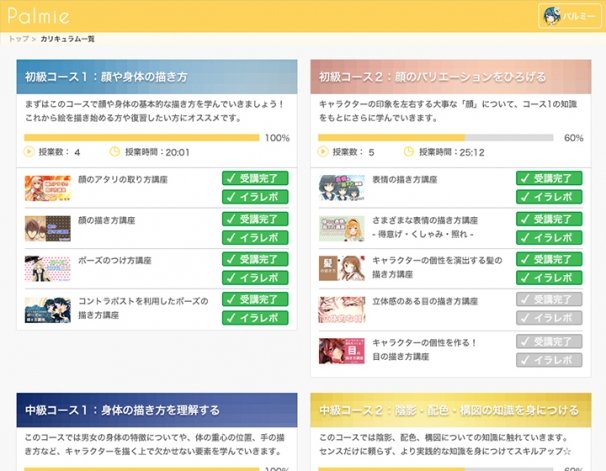Click the play icon beside 授業数:5

click(323, 151)
